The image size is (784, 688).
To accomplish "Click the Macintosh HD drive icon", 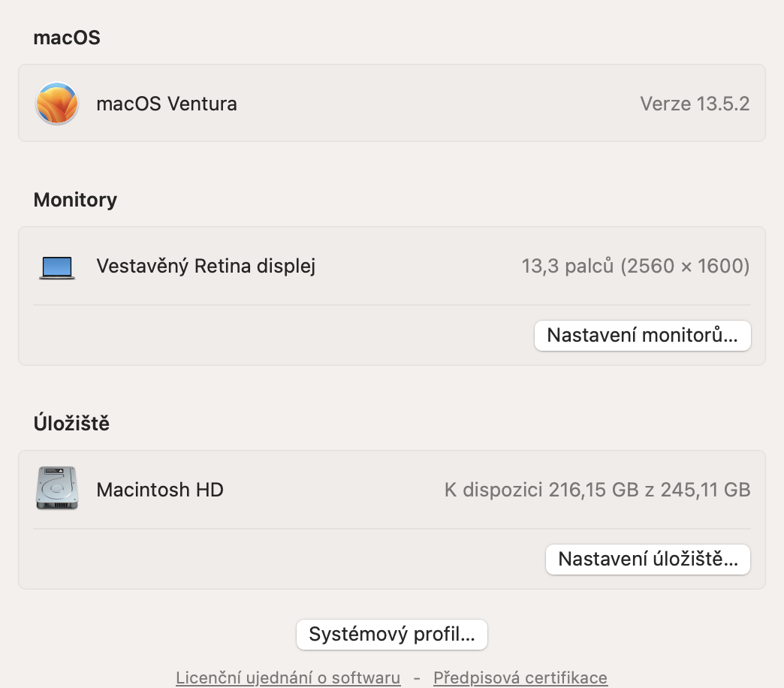I will [56, 489].
